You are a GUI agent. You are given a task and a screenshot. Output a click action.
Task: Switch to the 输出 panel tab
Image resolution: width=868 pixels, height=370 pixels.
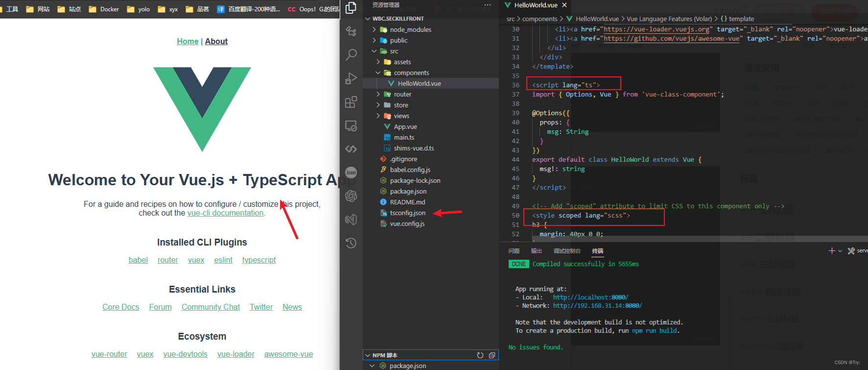537,251
